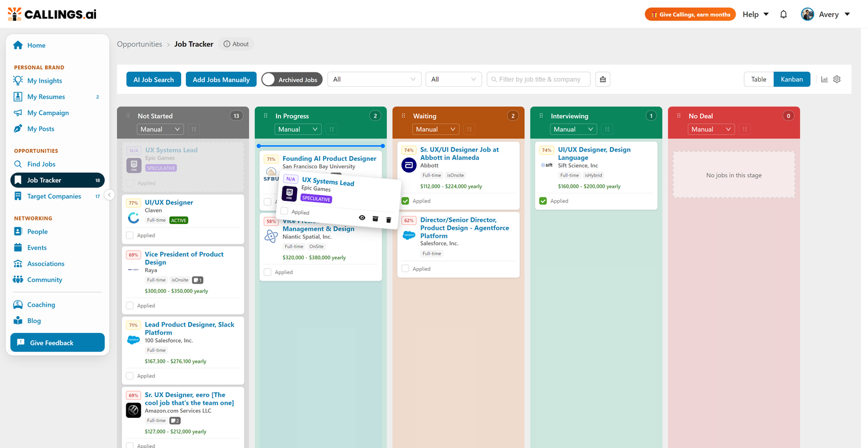Open Manual sort dropdown in Interviewing column
Viewport: 868px width, 448px height.
point(573,129)
